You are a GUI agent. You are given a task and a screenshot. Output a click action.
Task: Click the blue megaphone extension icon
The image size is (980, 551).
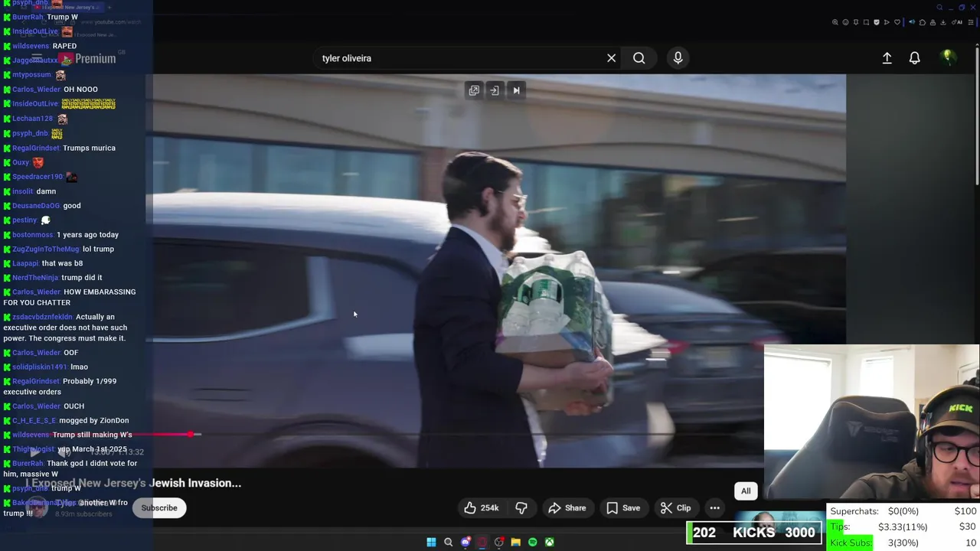(x=912, y=22)
